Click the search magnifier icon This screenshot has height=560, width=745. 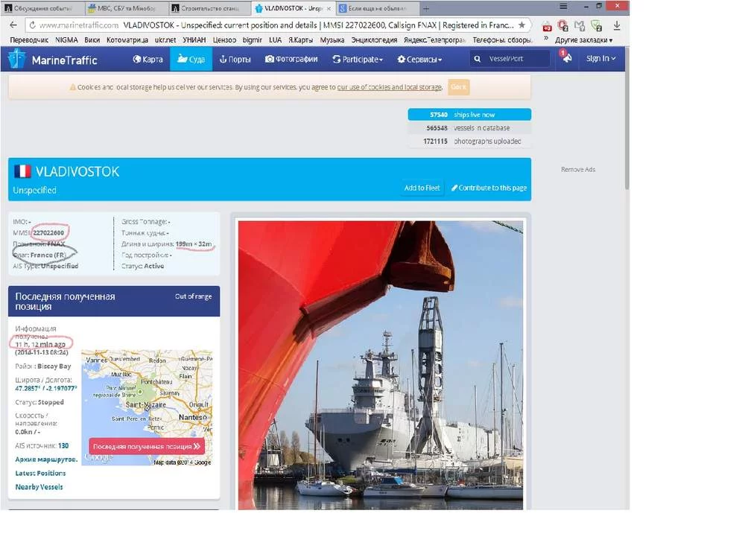click(x=477, y=59)
